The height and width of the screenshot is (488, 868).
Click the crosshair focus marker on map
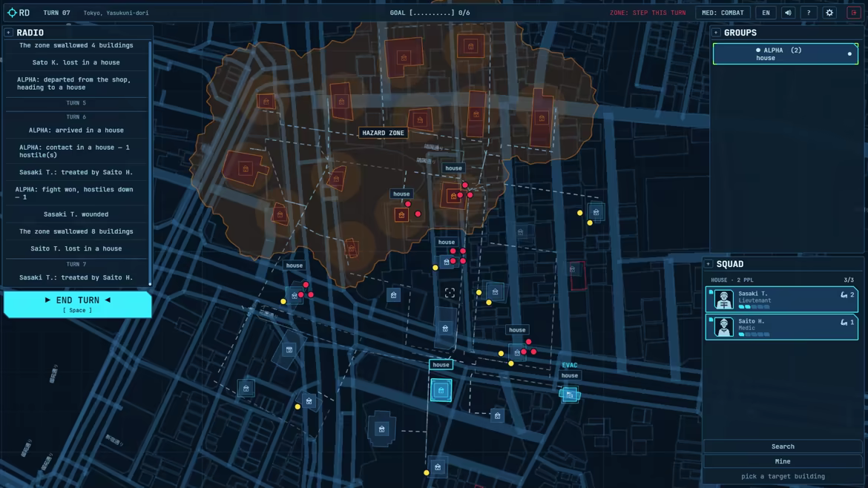click(450, 293)
